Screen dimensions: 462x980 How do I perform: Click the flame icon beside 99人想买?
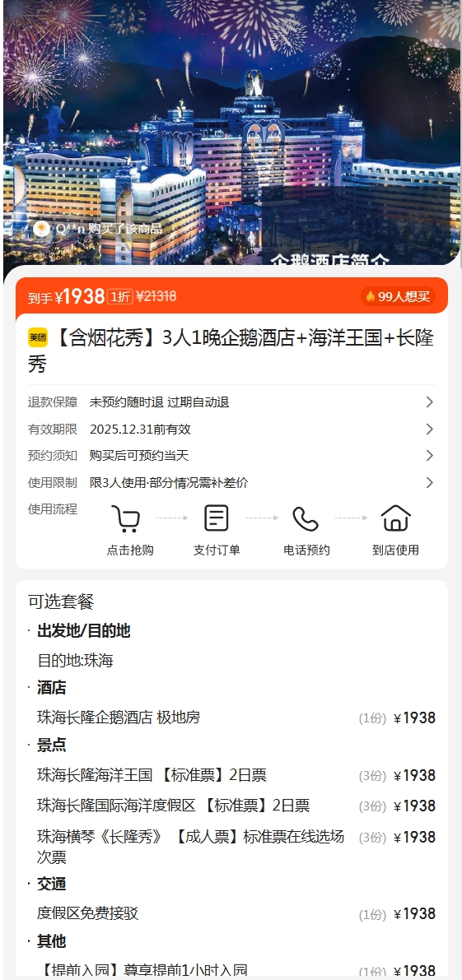(x=370, y=296)
